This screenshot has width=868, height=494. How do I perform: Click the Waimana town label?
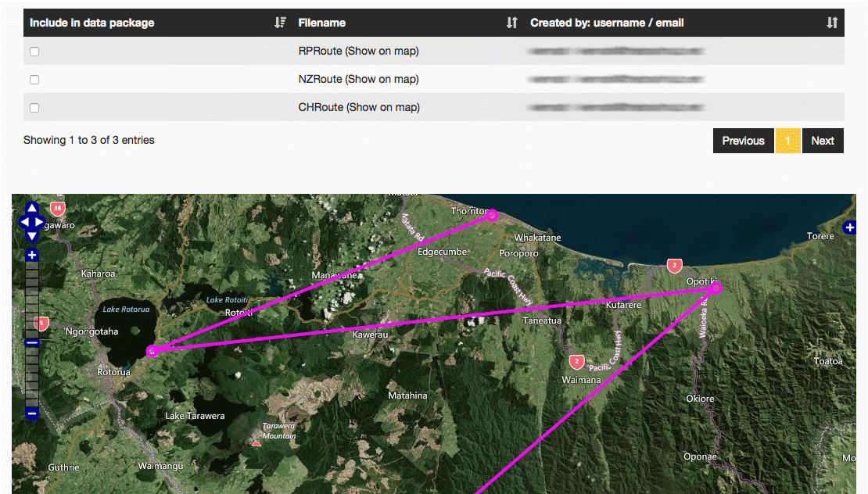[x=581, y=380]
